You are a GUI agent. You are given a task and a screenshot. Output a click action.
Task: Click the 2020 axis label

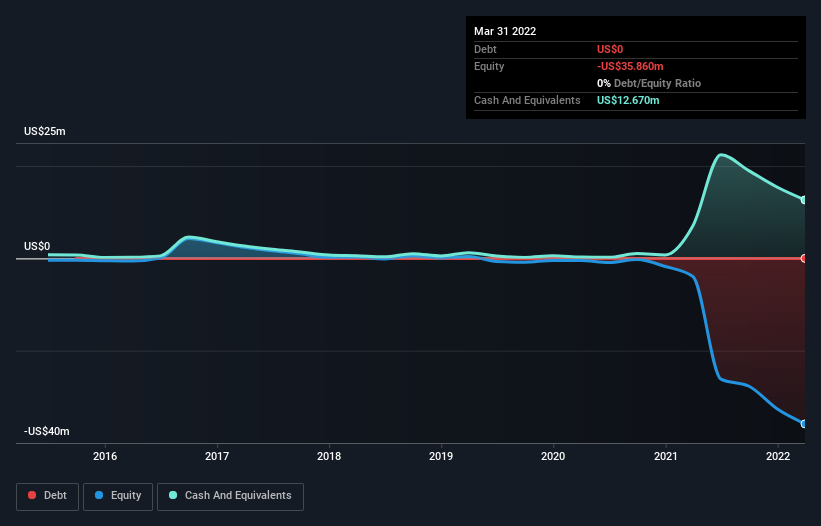coord(553,456)
